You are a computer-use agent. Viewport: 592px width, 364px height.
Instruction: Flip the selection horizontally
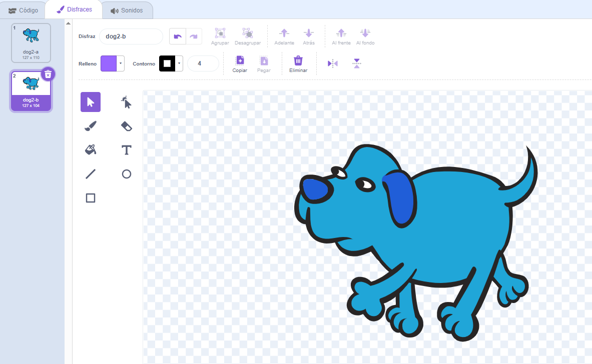[x=333, y=63]
